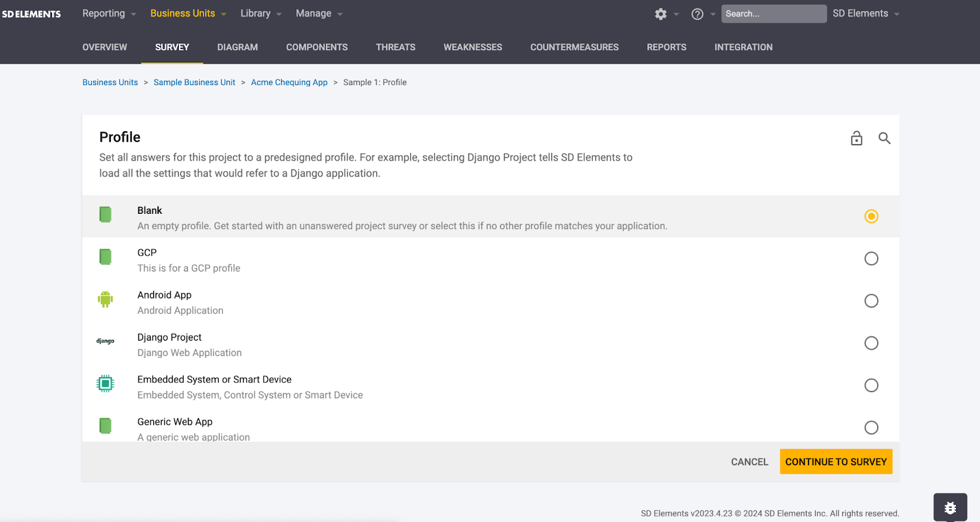
Task: Expand the Business Units dropdown menu
Action: click(x=188, y=13)
